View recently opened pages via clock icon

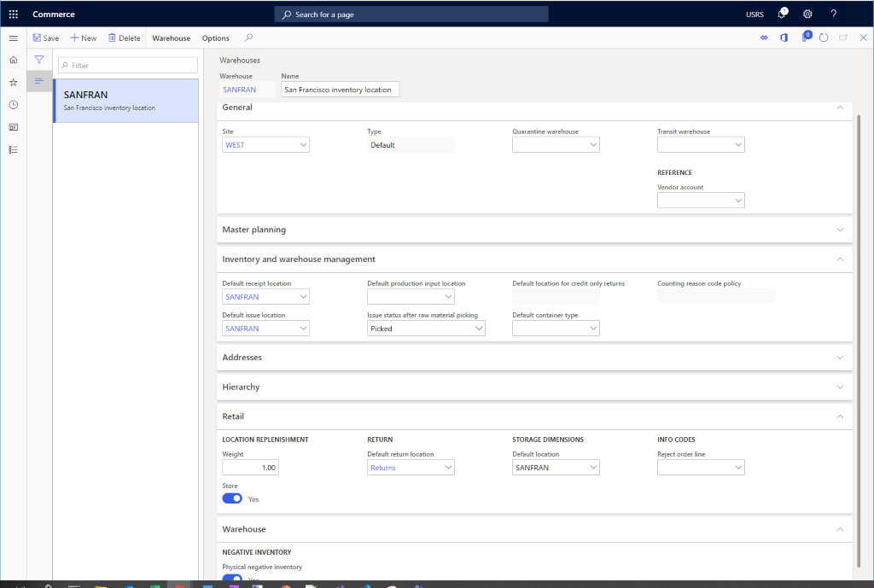click(x=13, y=105)
